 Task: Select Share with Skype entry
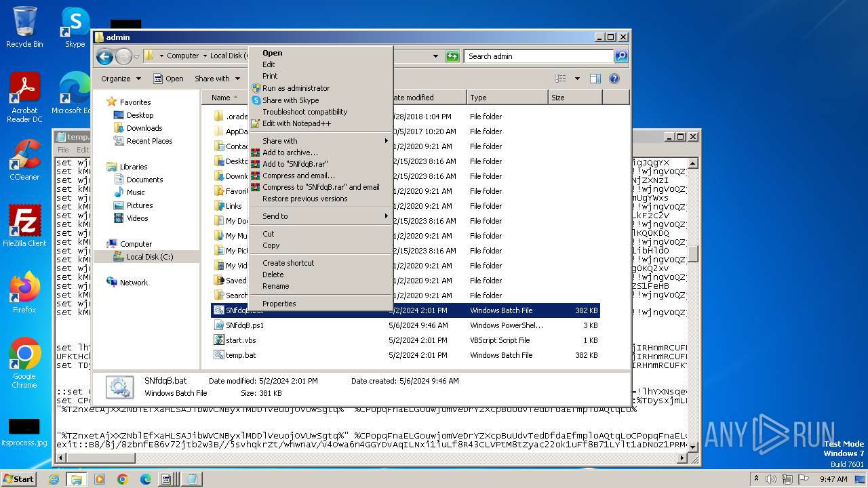click(321, 100)
